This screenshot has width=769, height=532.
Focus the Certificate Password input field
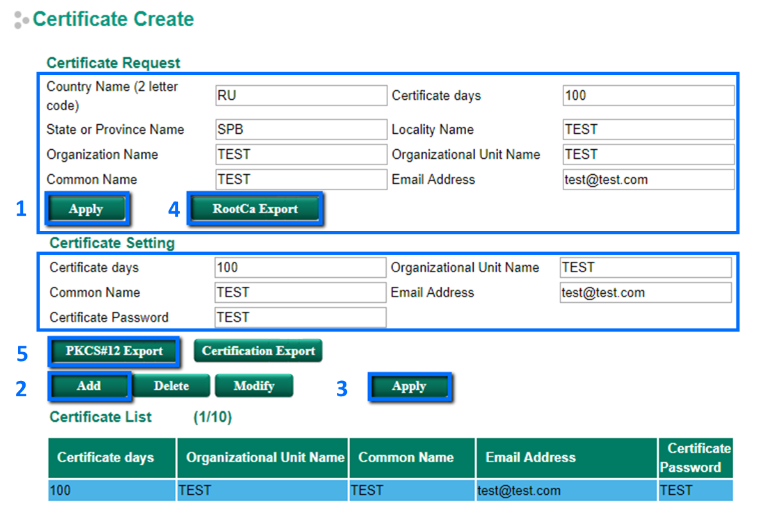click(x=300, y=318)
